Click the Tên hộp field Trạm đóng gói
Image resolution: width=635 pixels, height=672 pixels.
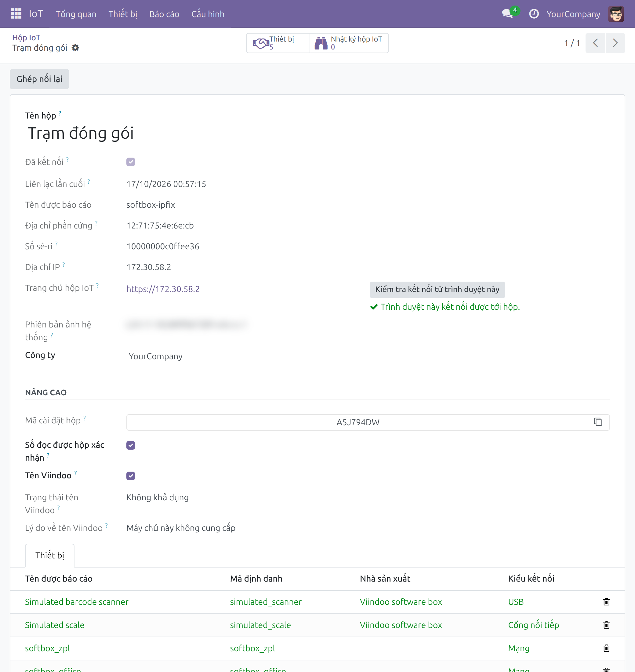(x=318, y=133)
